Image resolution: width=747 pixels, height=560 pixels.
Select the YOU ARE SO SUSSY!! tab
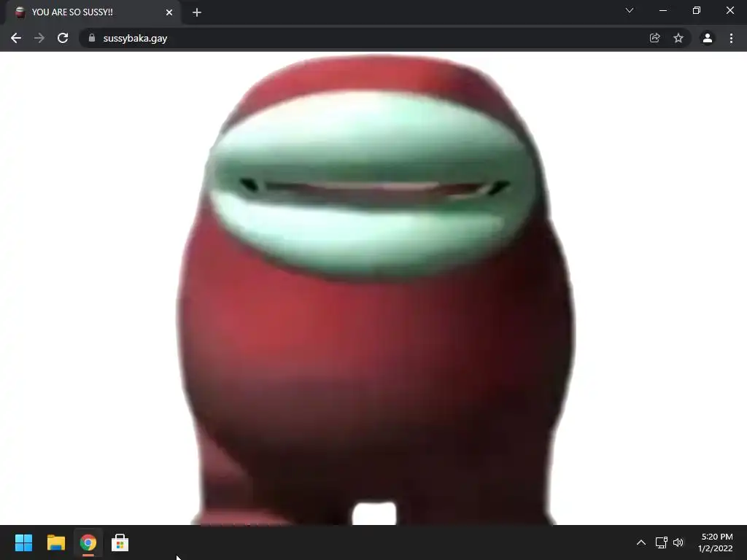coord(93,12)
